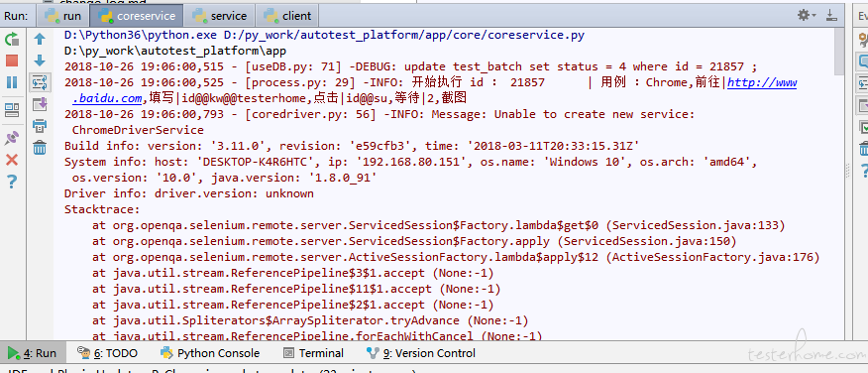Close the Run tab with red X

click(x=12, y=160)
